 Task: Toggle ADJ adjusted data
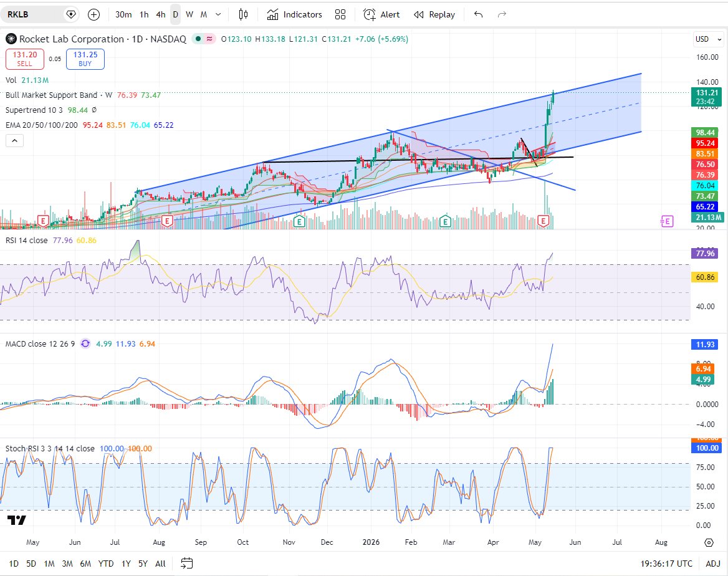(712, 564)
